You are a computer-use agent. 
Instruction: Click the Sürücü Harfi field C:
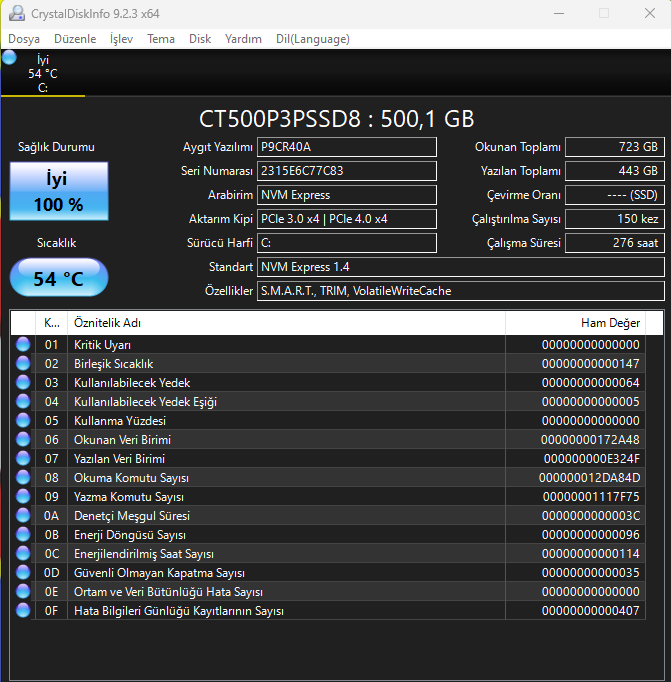347,243
